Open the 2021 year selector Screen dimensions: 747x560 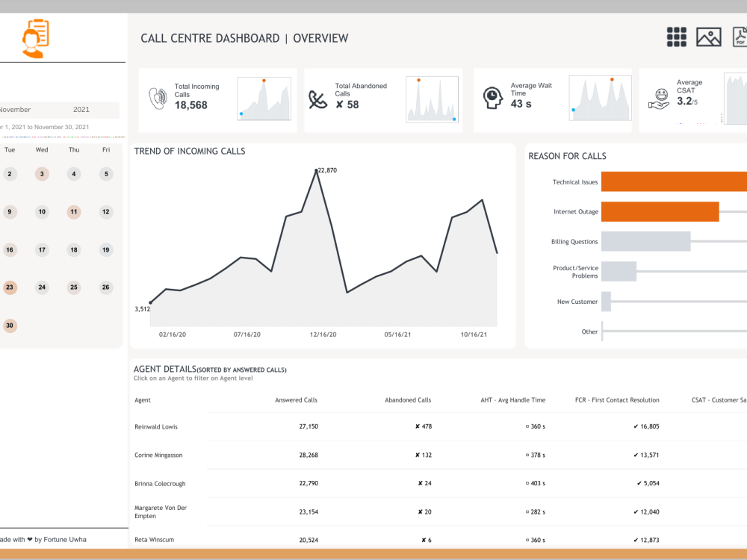[x=81, y=110]
